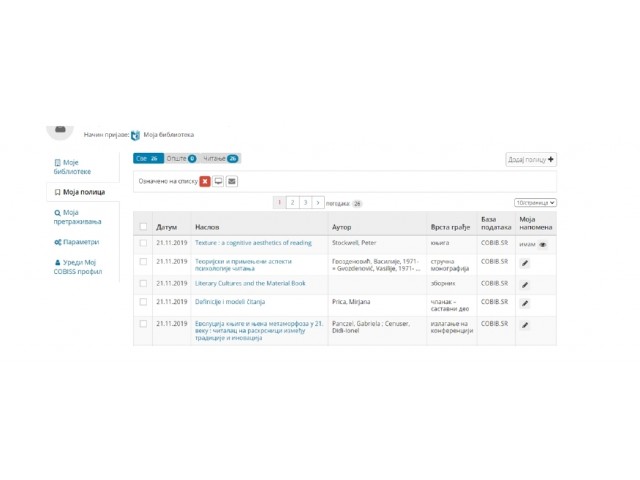Open Моје библиотеке in sidebar
The image size is (640, 480).
(x=72, y=167)
